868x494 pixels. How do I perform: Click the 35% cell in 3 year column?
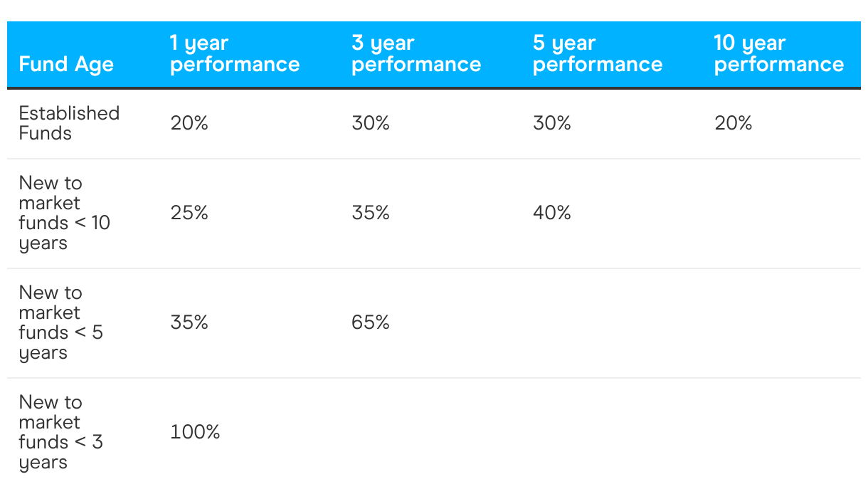pyautogui.click(x=371, y=213)
